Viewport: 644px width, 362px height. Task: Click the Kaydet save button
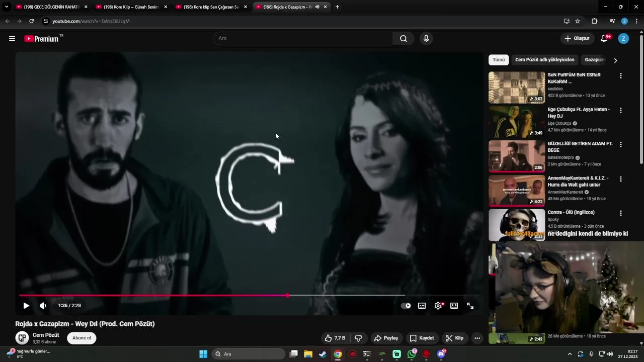[x=422, y=338]
